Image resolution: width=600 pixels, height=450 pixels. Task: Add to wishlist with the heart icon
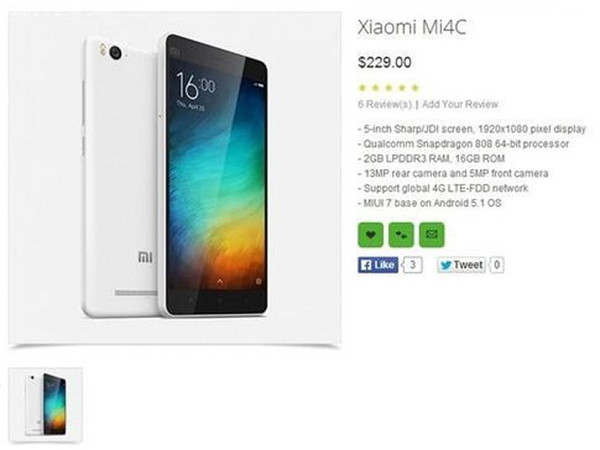click(x=370, y=235)
